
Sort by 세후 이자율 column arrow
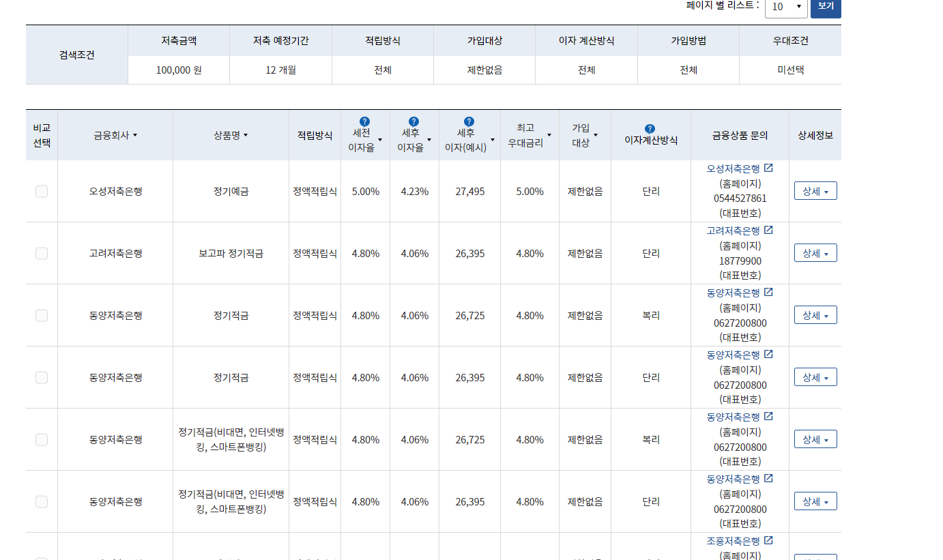(429, 141)
